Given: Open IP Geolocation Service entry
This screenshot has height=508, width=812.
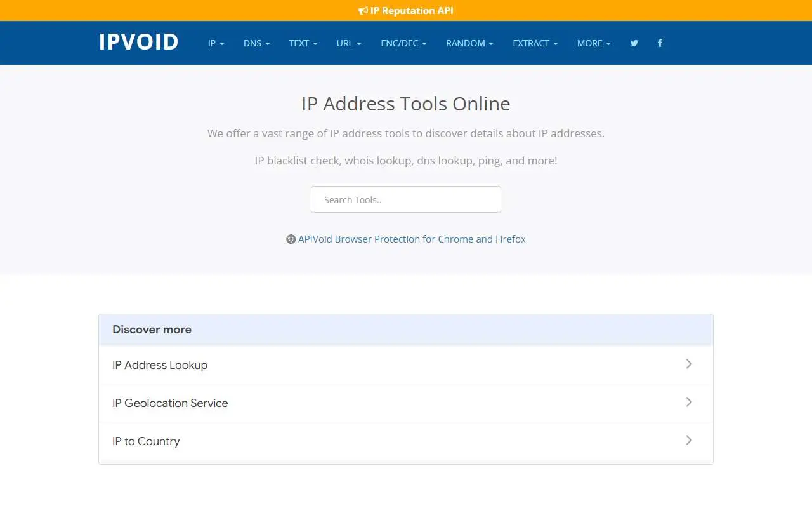Looking at the screenshot, I should 406,403.
